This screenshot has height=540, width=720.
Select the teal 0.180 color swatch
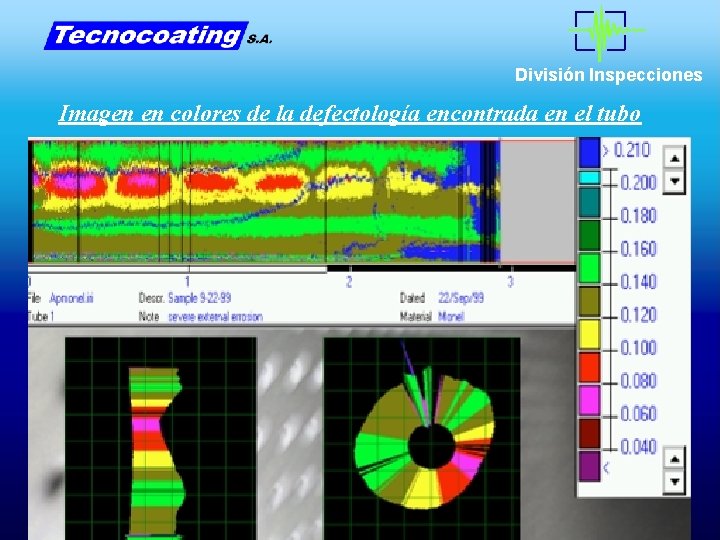590,202
